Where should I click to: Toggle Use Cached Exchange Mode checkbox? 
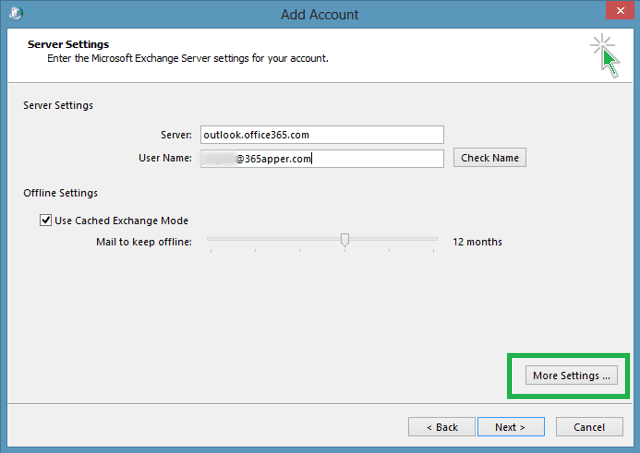pos(46,220)
